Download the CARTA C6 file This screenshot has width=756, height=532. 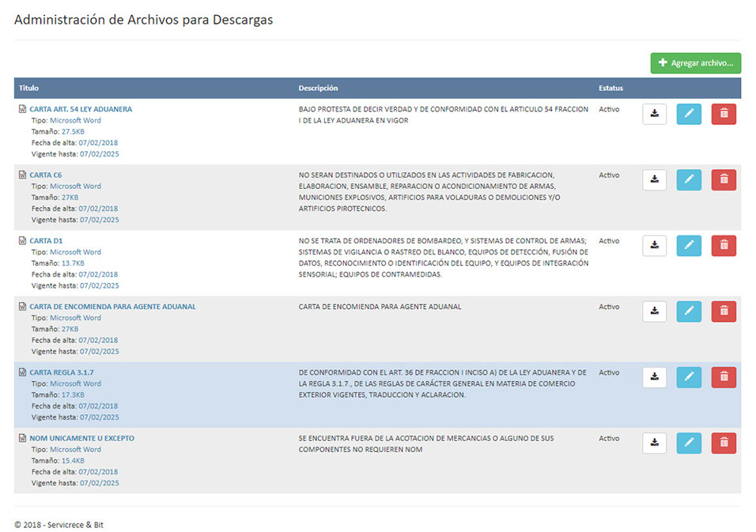(654, 179)
